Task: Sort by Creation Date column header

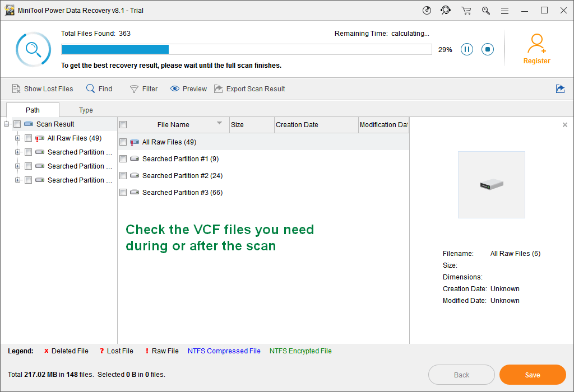Action: (x=316, y=125)
